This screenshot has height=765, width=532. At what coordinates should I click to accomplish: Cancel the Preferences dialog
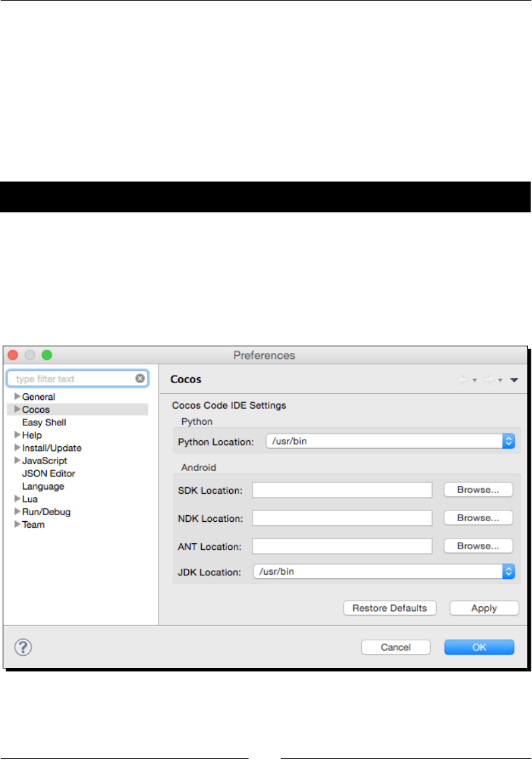(x=396, y=647)
